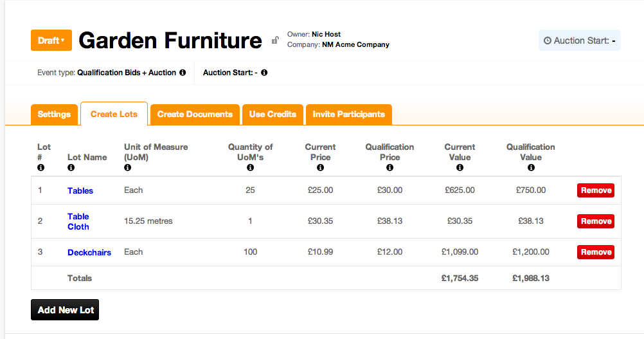The image size is (644, 339).
Task: Open the Table Cloth lot link
Action: (78, 221)
